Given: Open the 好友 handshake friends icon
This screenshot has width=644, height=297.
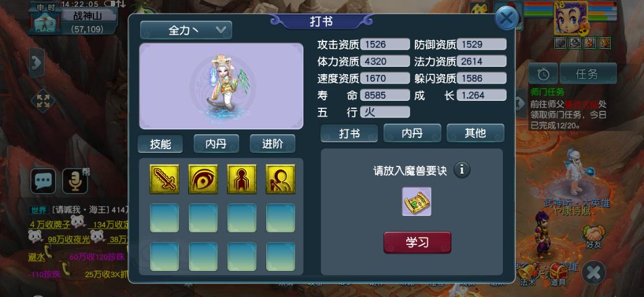Looking at the screenshot, I should [x=593, y=238].
